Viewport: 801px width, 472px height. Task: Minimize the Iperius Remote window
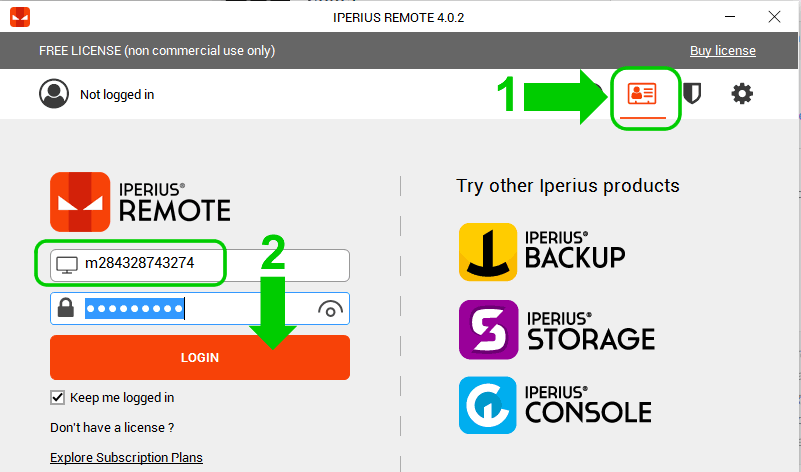click(x=730, y=17)
